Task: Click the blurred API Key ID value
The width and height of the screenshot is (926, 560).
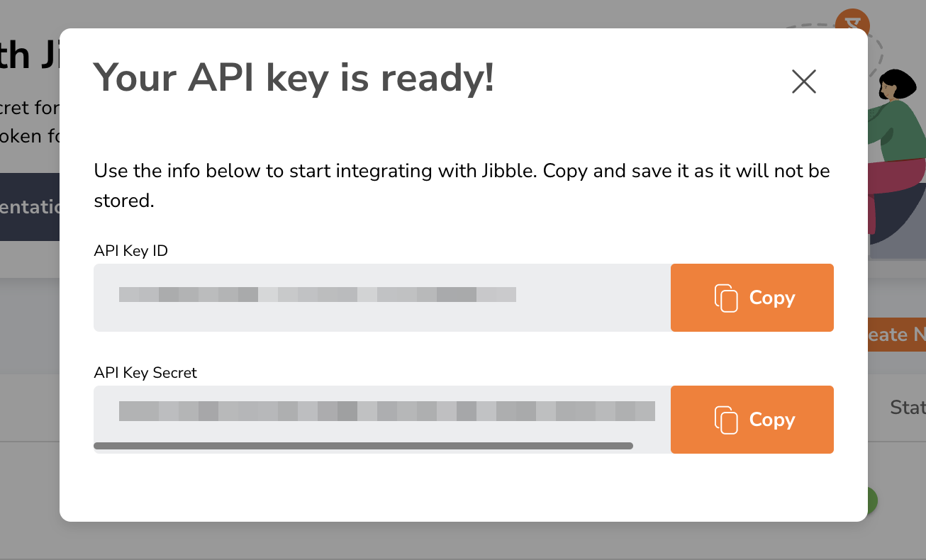Action: pos(317,294)
